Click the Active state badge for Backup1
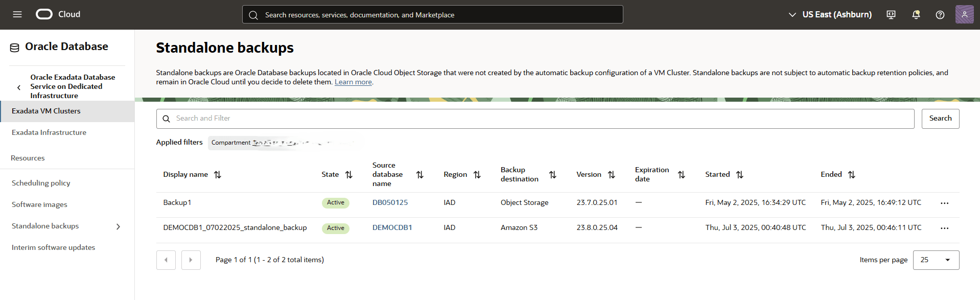 pyautogui.click(x=336, y=203)
